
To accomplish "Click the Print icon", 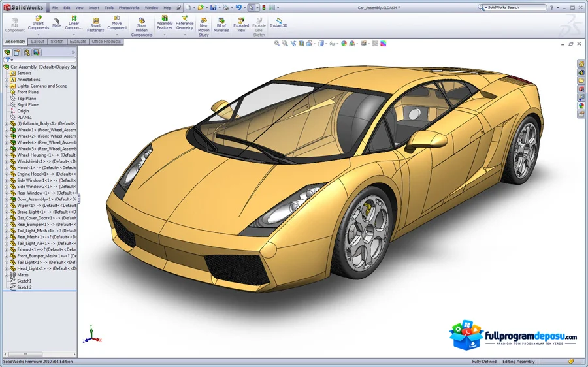I will coord(225,7).
